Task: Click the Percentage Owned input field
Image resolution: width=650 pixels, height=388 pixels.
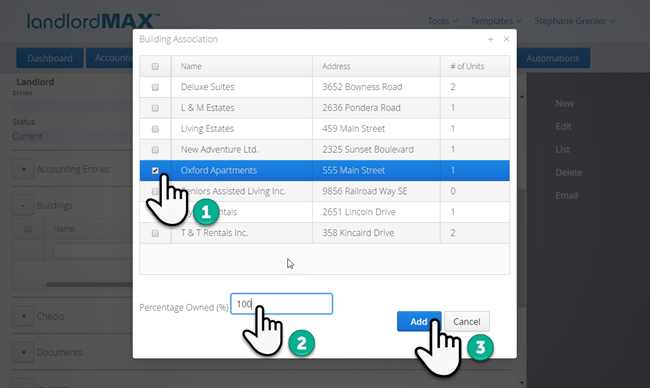Action: tap(281, 304)
